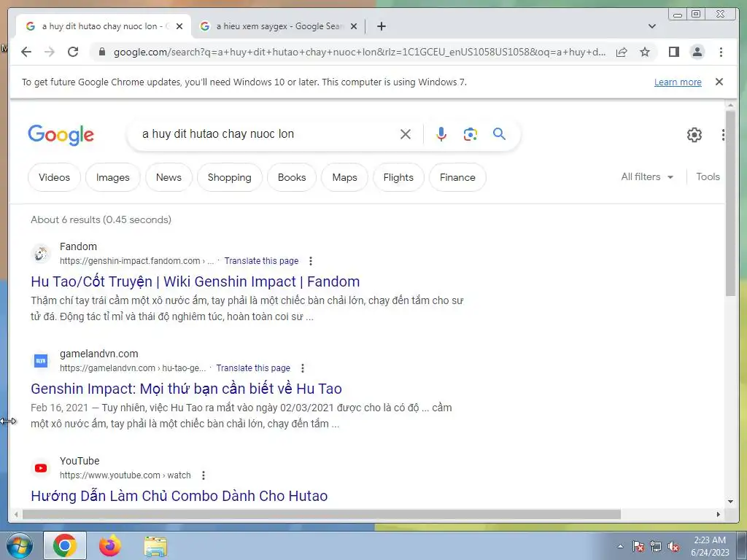Open Firefox from the taskbar

pyautogui.click(x=109, y=545)
